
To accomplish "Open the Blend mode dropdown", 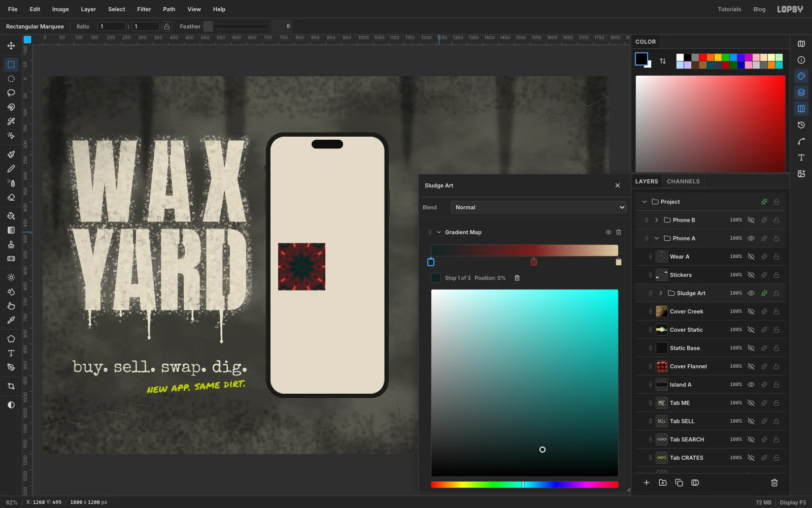I will [539, 207].
